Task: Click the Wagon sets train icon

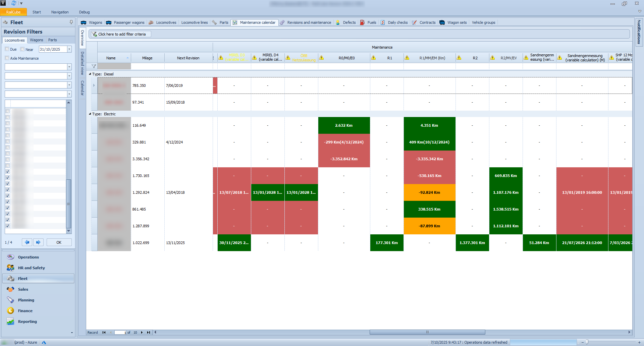Action: click(442, 22)
